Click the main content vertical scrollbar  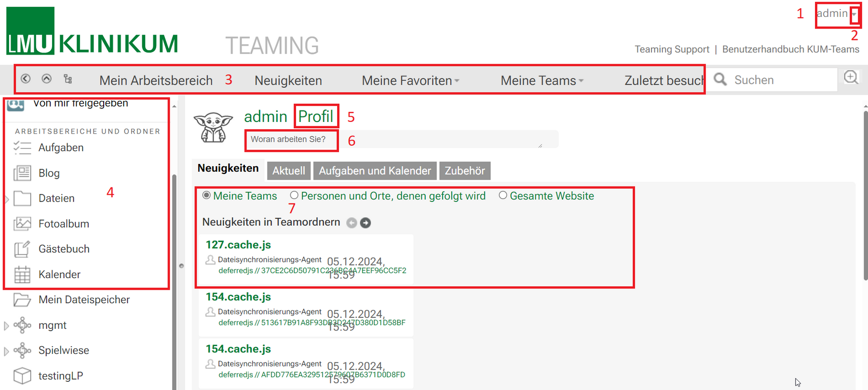pos(866,195)
